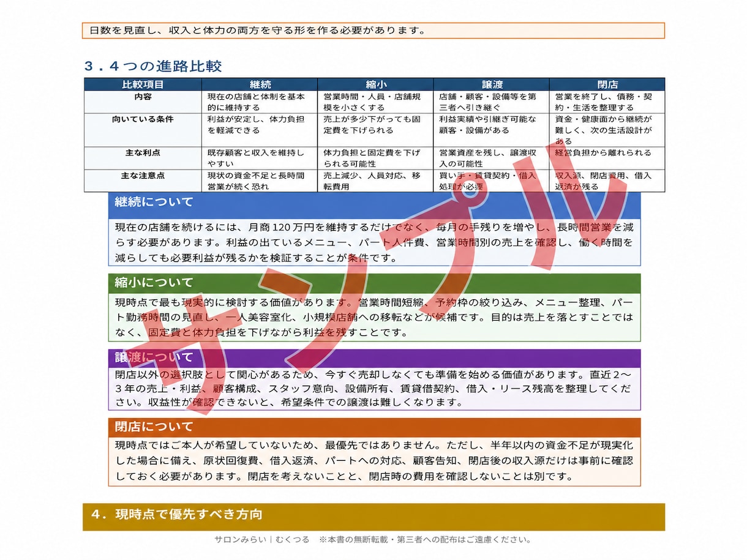Select the 閉店 column header
The image size is (747, 560).
(607, 84)
